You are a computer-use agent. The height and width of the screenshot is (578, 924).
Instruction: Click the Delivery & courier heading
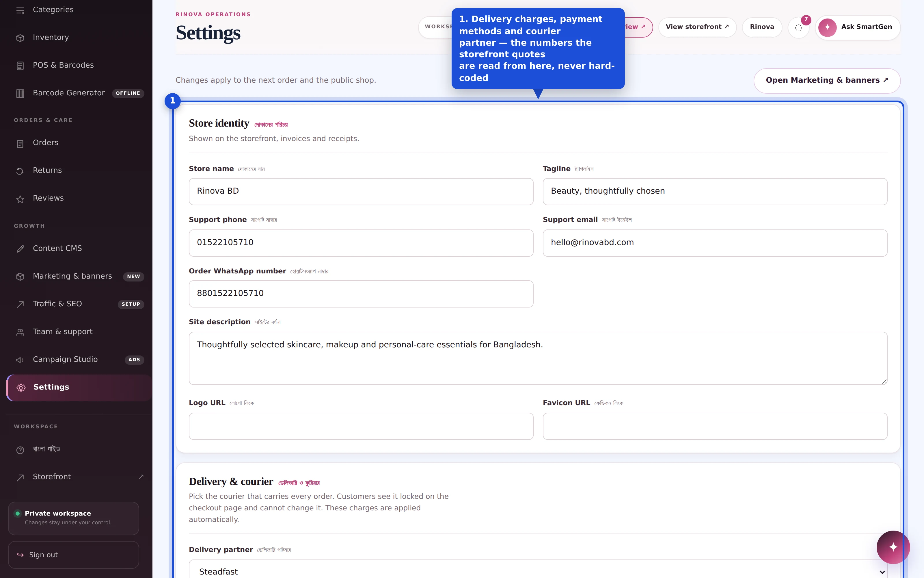[231, 481]
